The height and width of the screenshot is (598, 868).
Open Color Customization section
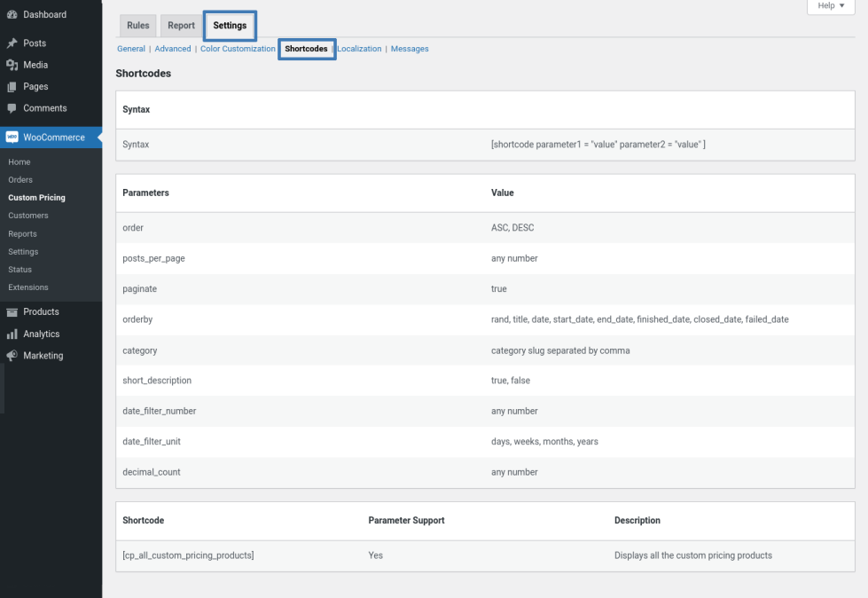pyautogui.click(x=238, y=49)
